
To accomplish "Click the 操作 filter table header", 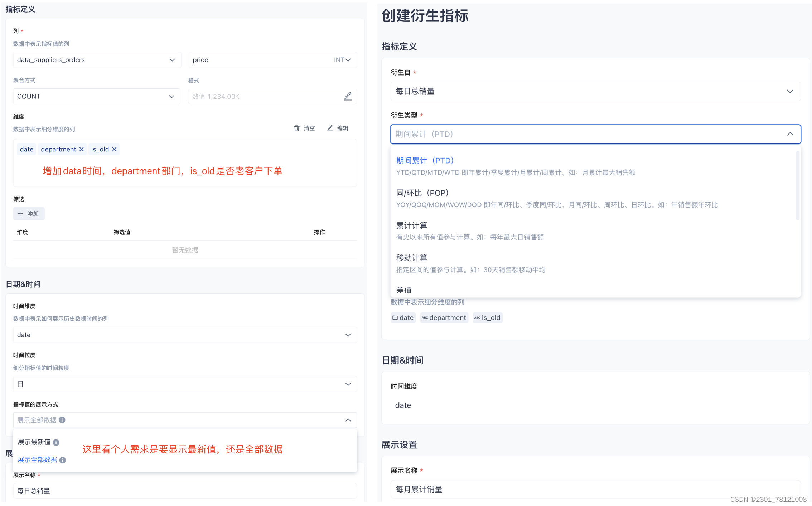I will point(319,232).
